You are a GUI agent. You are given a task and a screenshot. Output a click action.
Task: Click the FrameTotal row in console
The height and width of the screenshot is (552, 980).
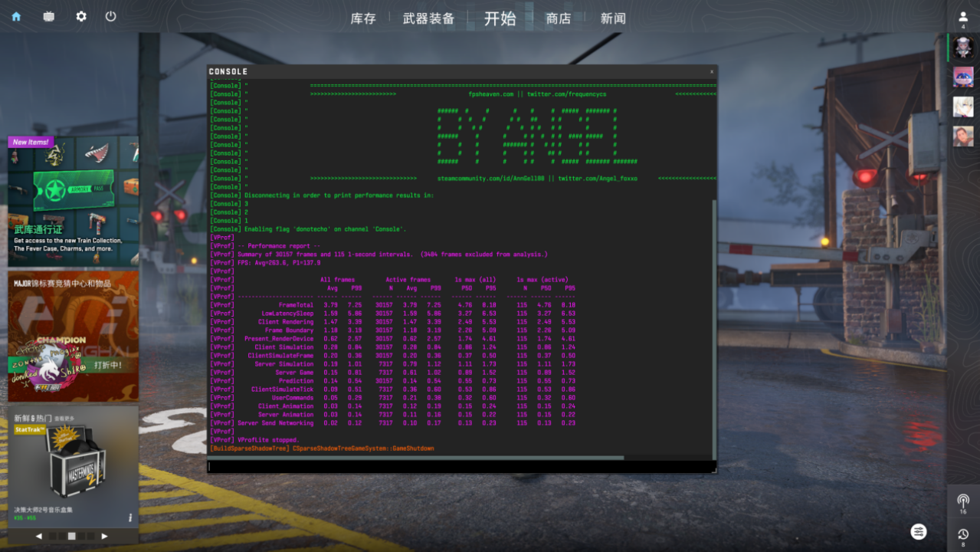(x=393, y=304)
